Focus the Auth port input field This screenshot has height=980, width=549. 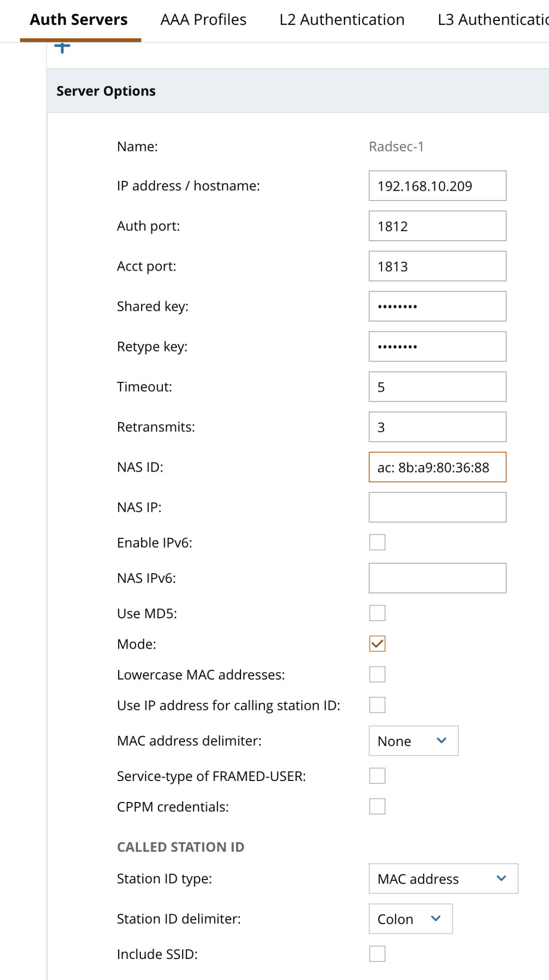[437, 226]
